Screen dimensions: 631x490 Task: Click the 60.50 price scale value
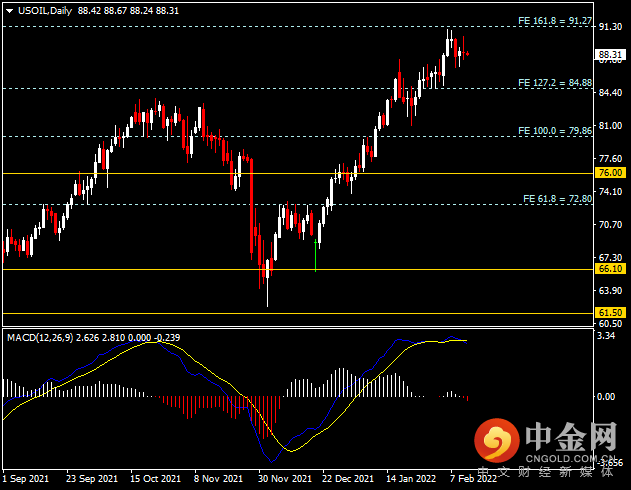point(610,323)
